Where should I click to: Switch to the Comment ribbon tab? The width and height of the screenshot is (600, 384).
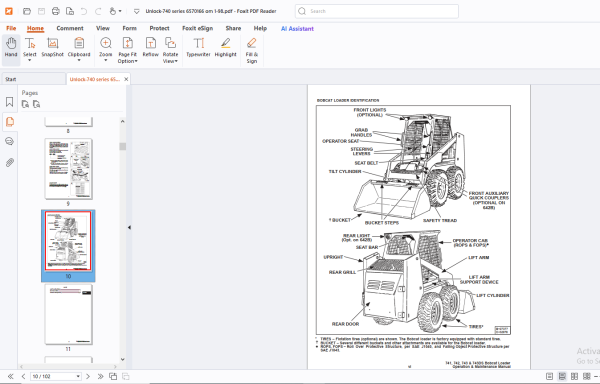(x=70, y=28)
